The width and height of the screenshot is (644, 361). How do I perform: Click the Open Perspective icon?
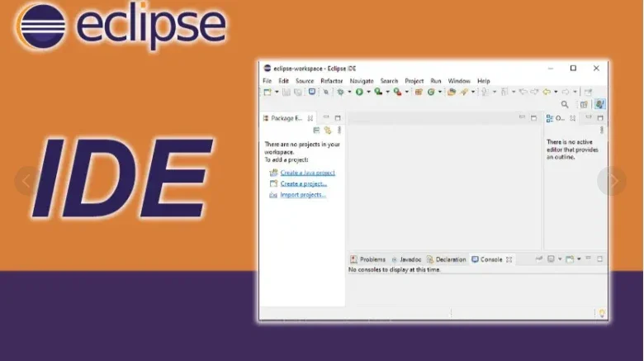pyautogui.click(x=584, y=104)
